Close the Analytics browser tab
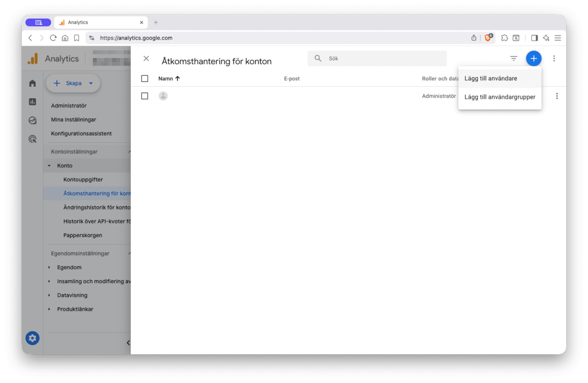588x383 pixels. point(141,22)
